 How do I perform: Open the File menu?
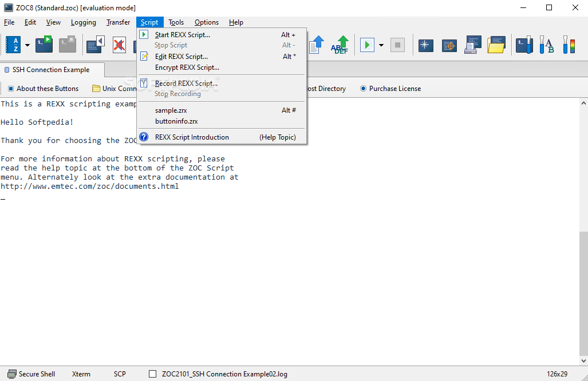[9, 22]
